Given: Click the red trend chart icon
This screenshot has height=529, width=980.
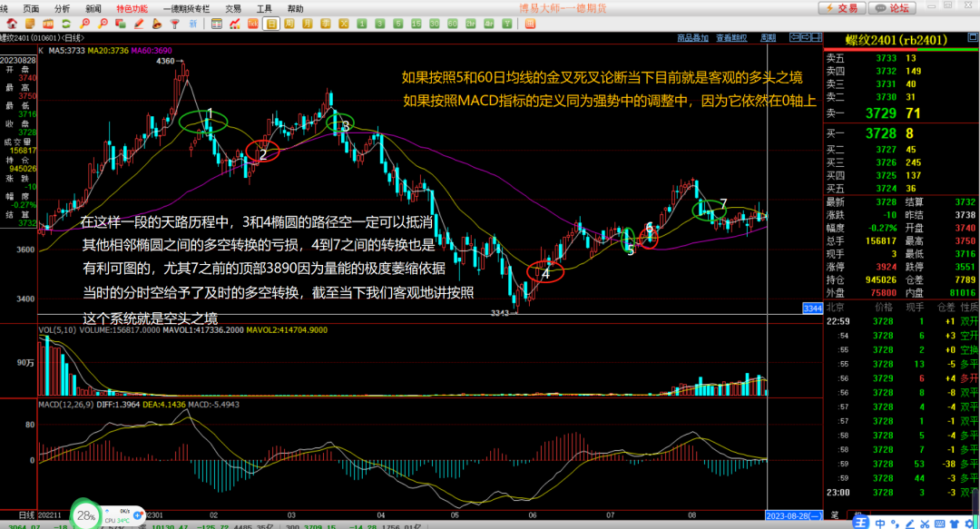Looking at the screenshot, I should point(235,24).
